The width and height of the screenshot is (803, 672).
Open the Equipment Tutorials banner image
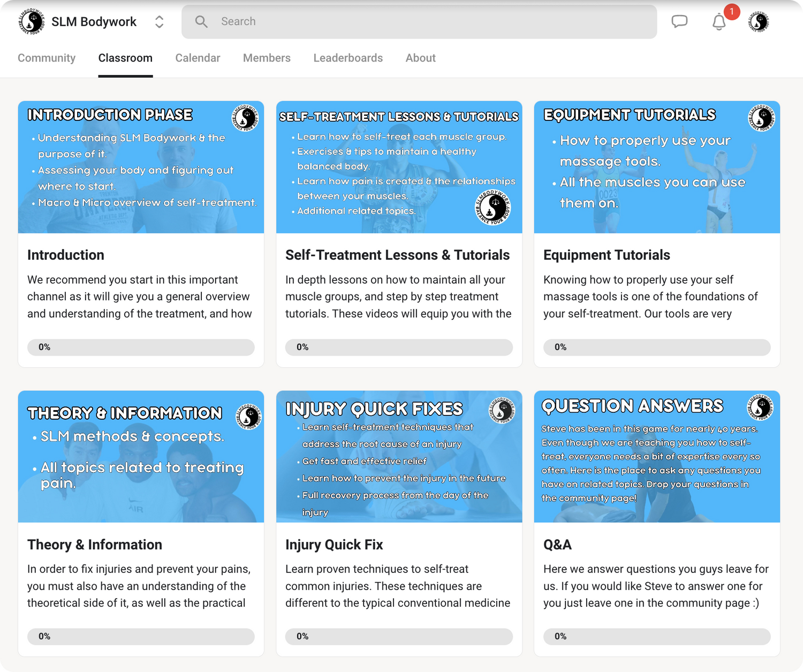(x=657, y=167)
